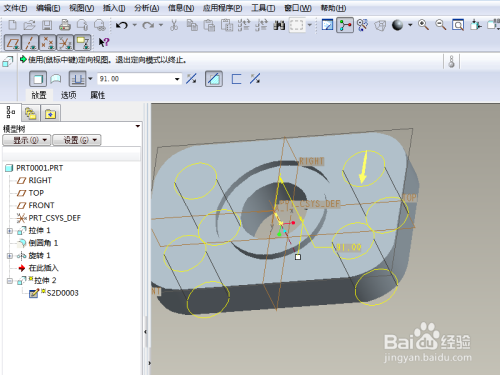
Task: Open the favorites navigator tab
Action: (x=50, y=113)
